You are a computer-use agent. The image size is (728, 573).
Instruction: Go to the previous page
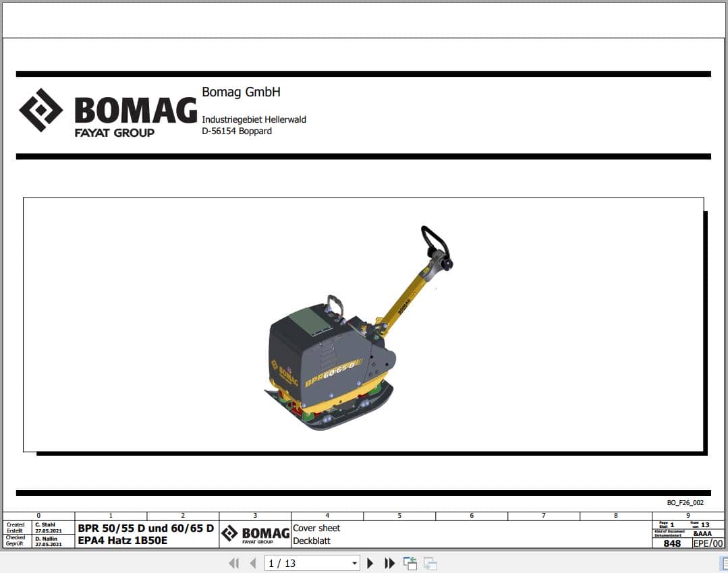pos(253,564)
